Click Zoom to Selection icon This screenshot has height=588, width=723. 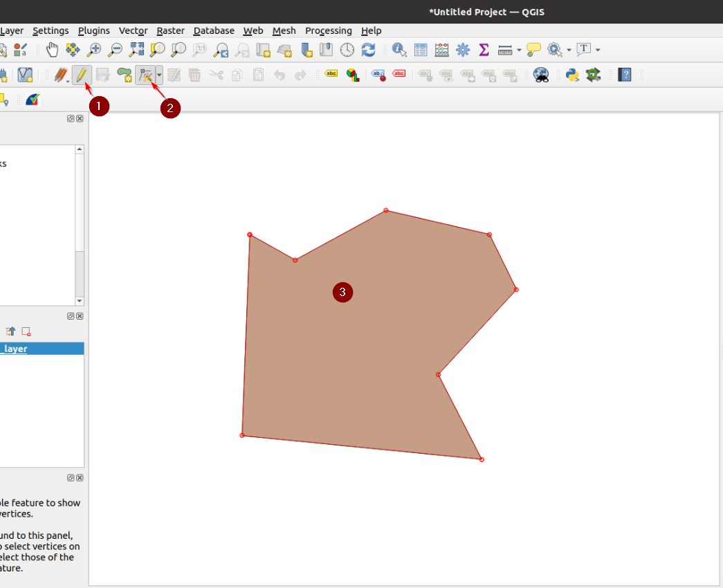157,49
